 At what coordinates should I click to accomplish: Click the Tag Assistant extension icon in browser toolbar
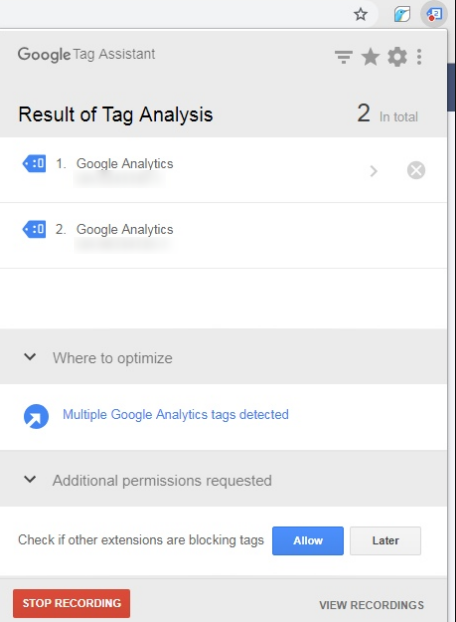click(434, 15)
